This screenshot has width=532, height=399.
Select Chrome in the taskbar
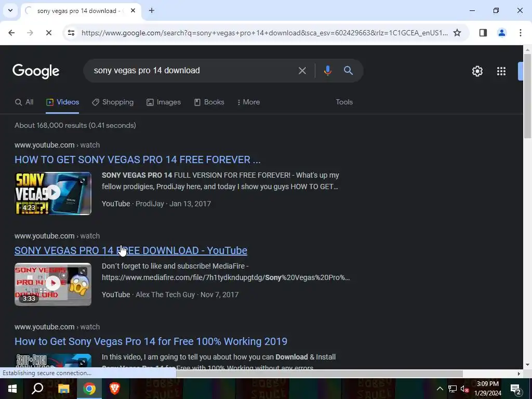pos(89,389)
